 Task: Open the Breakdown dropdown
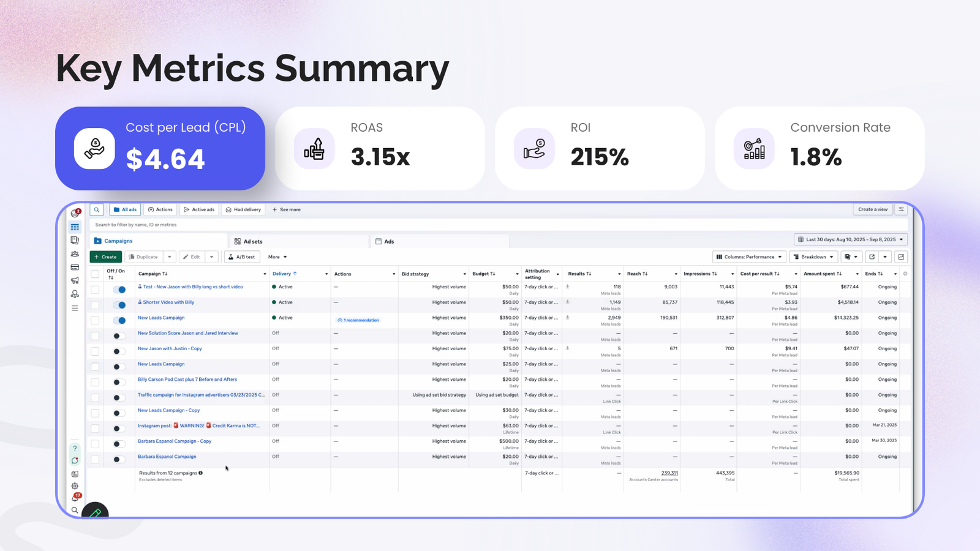click(813, 257)
